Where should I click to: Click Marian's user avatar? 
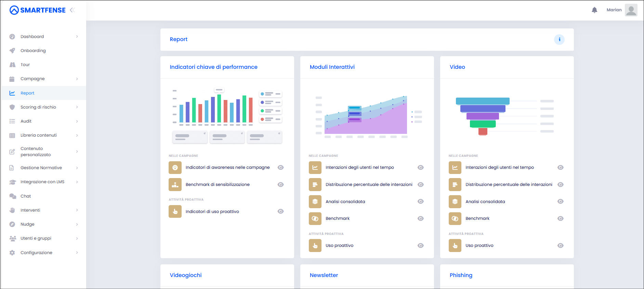coord(631,10)
